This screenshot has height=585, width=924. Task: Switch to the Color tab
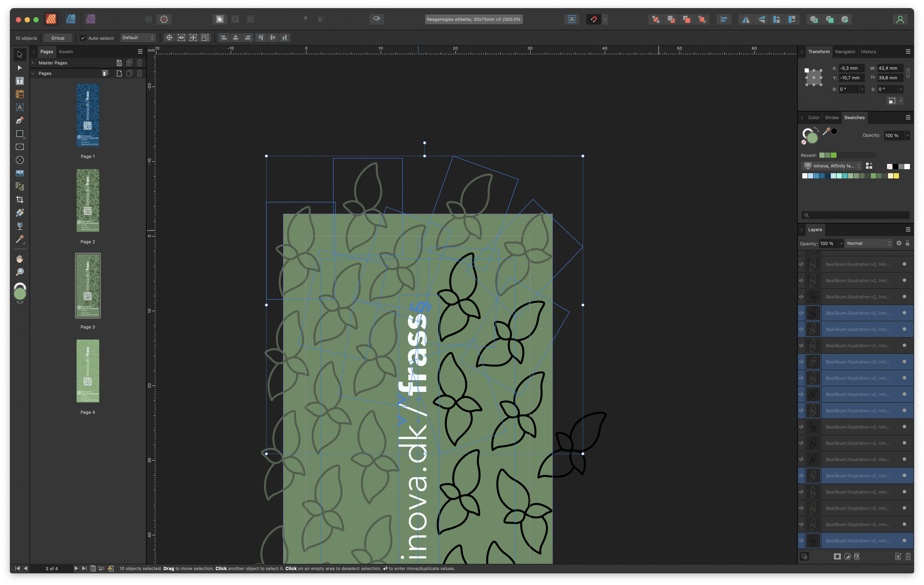[813, 117]
